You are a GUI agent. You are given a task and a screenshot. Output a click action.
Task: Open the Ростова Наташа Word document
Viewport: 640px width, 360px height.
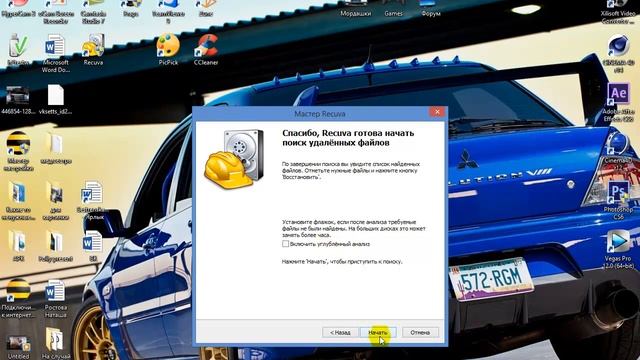[x=56, y=299]
